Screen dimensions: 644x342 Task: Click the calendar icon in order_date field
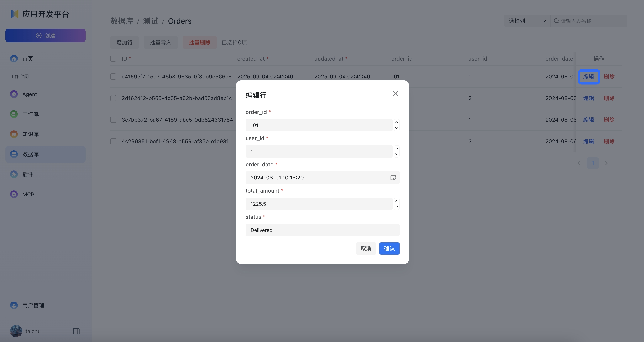click(x=393, y=178)
